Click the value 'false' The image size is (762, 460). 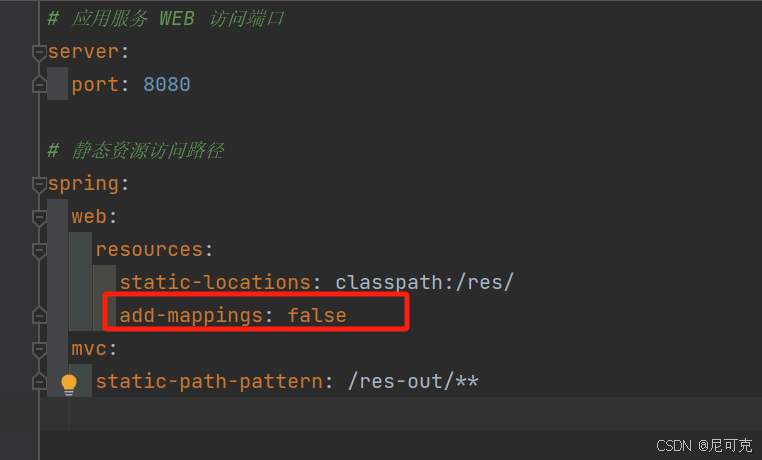pos(317,315)
